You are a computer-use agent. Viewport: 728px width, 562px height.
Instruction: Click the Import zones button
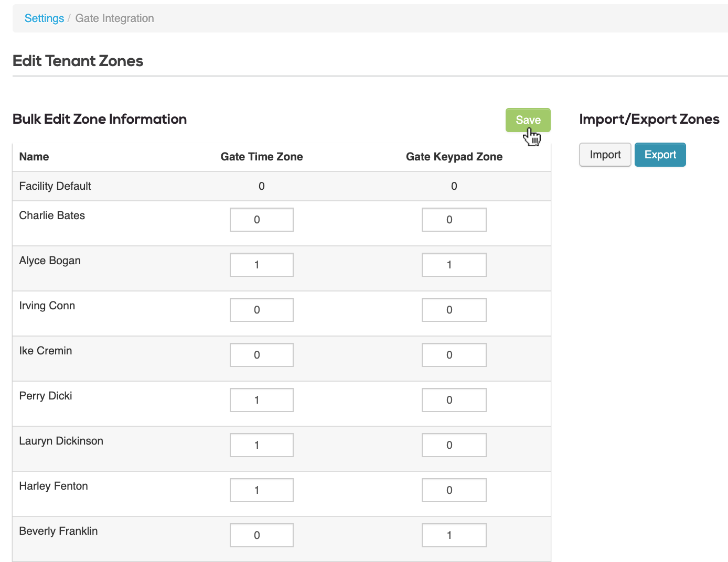point(605,155)
